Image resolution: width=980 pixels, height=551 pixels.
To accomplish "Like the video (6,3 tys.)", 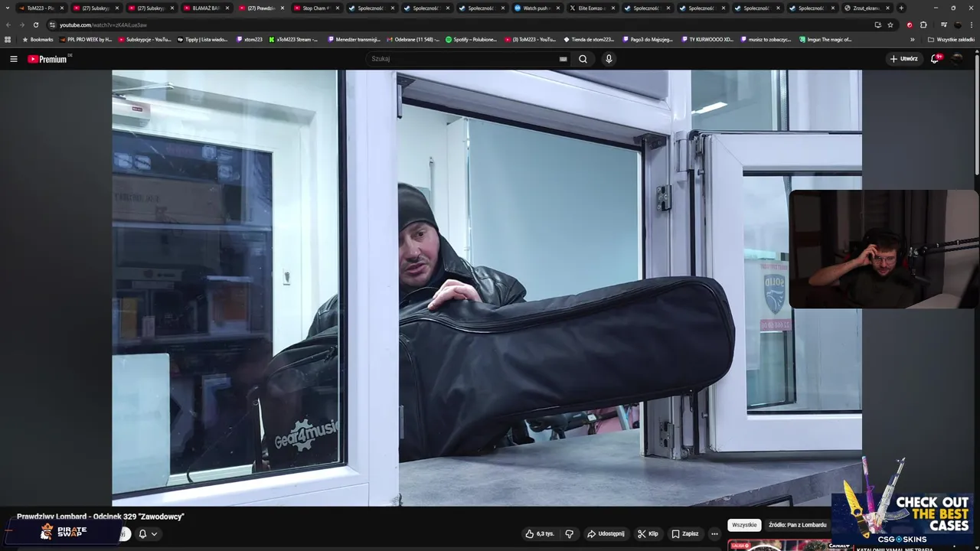I will coord(540,533).
